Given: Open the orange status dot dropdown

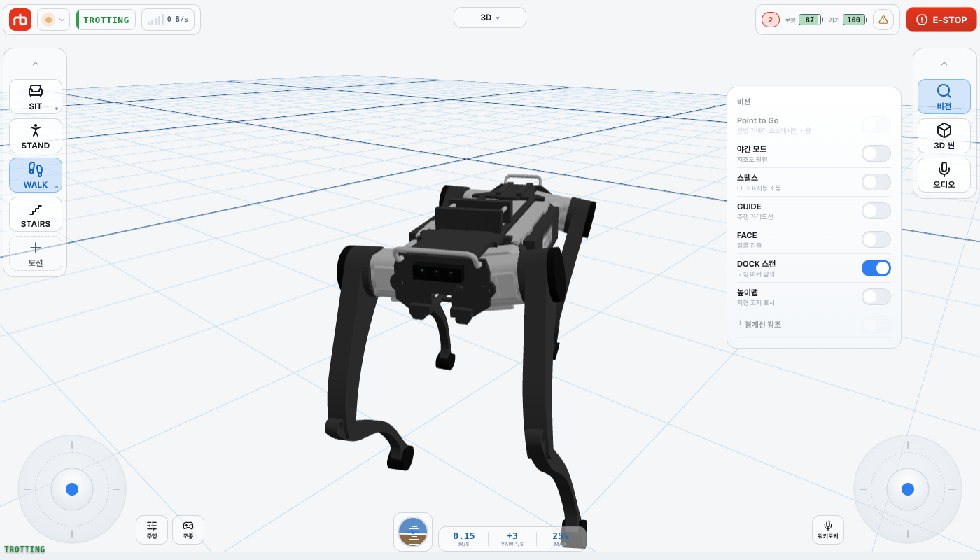Looking at the screenshot, I should 53,20.
